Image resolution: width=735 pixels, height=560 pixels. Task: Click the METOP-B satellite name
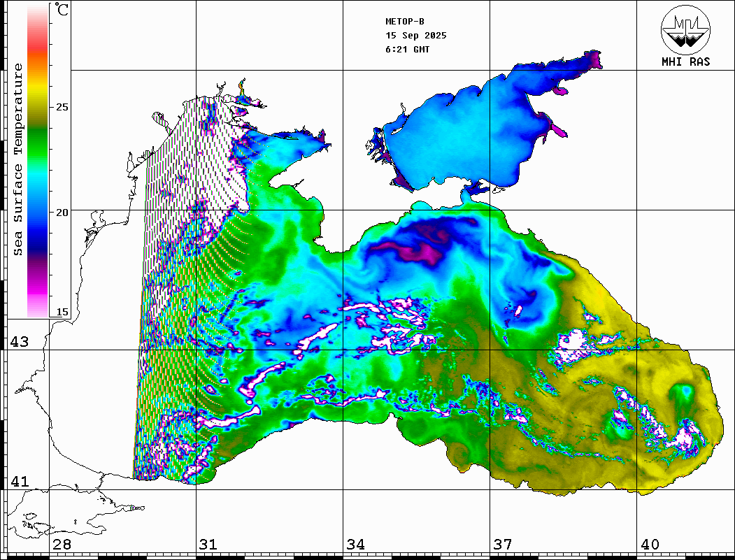tap(405, 22)
